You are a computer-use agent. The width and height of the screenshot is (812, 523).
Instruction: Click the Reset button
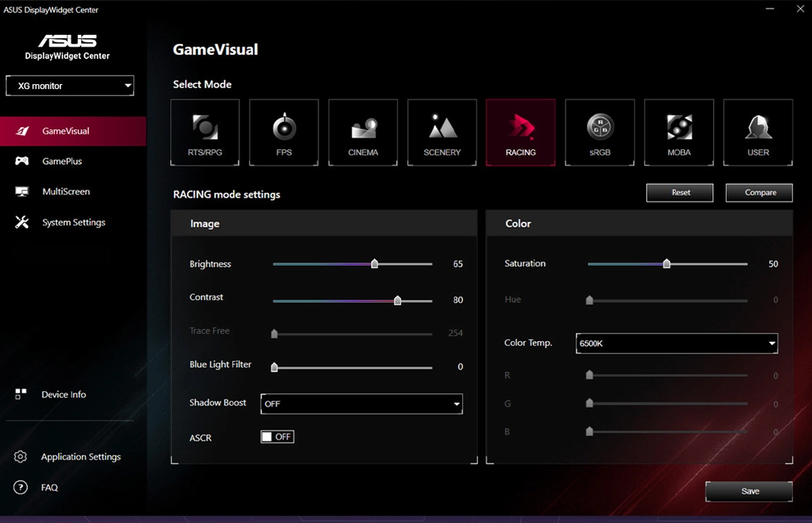click(679, 192)
